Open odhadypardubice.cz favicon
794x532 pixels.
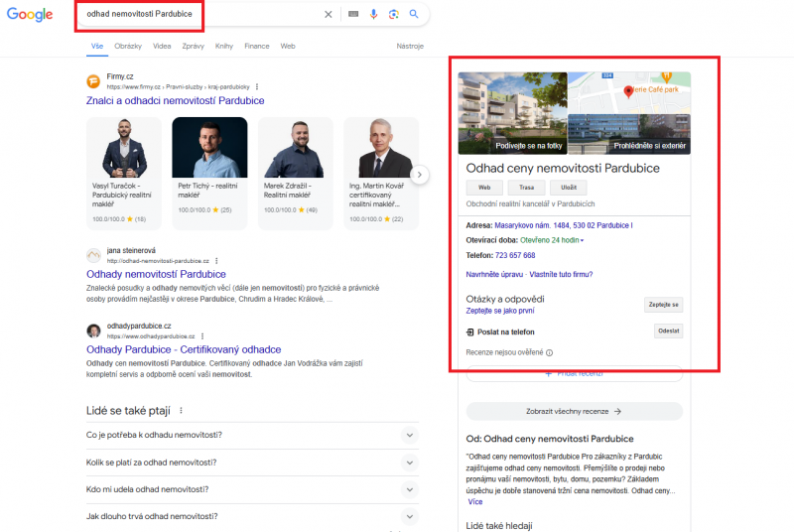[x=93, y=332]
